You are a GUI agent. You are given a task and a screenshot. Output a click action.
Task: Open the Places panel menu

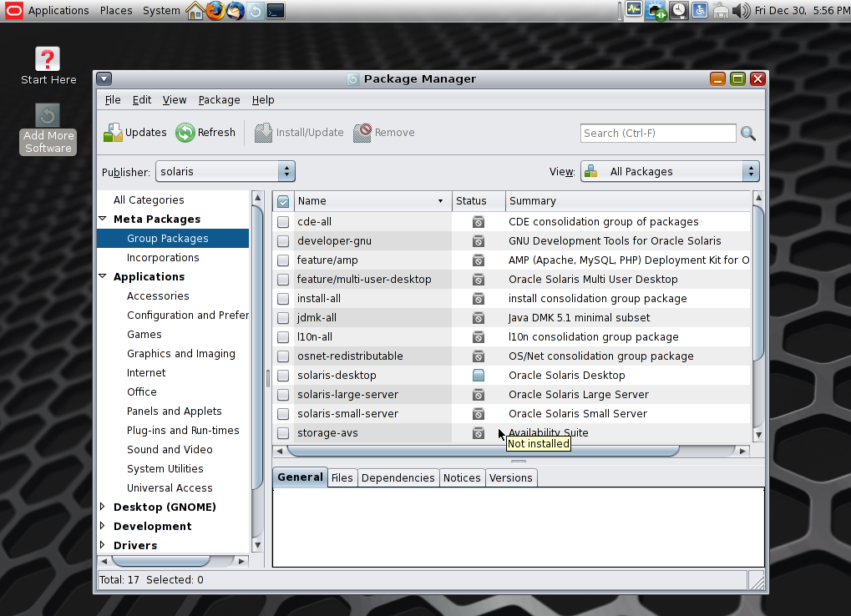pyautogui.click(x=116, y=10)
